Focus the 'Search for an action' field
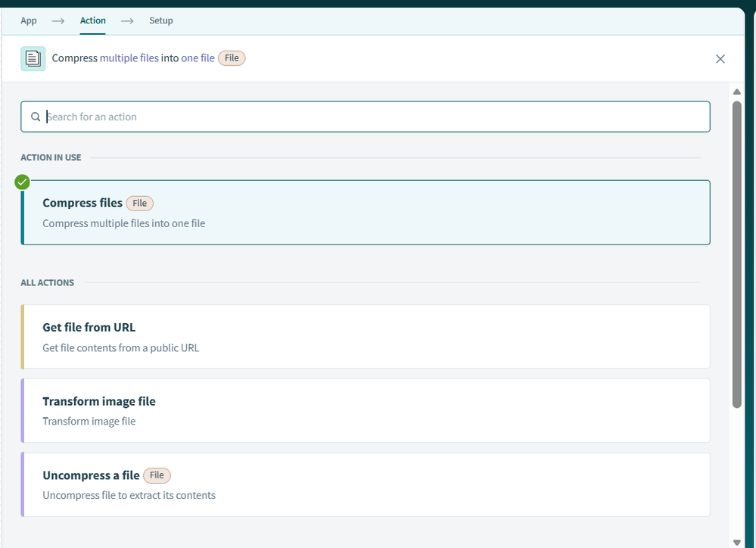 click(371, 117)
